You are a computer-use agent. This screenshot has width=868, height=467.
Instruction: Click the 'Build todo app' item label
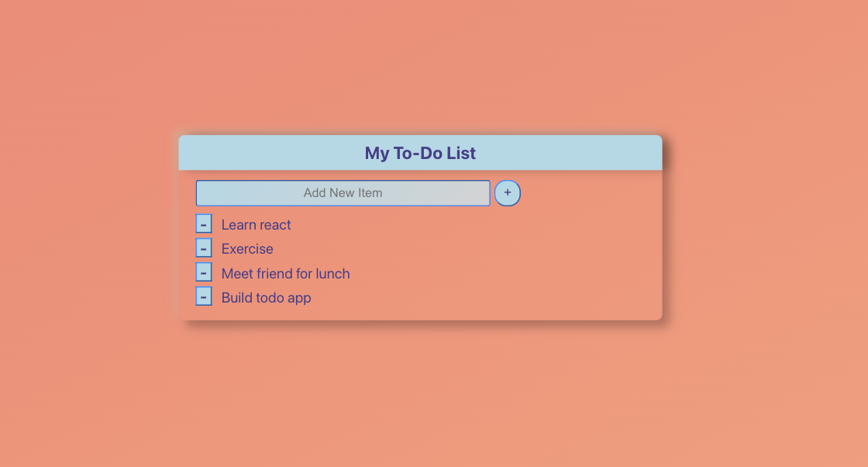coord(266,298)
